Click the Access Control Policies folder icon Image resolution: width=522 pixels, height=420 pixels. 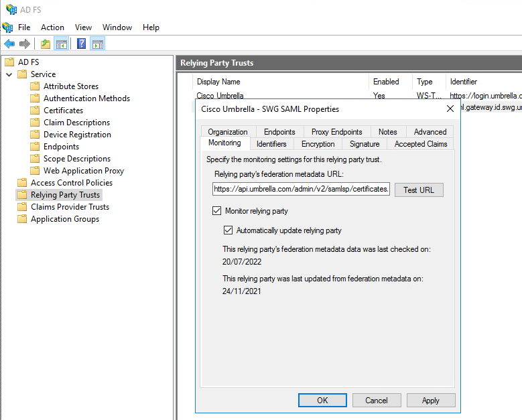pyautogui.click(x=22, y=182)
